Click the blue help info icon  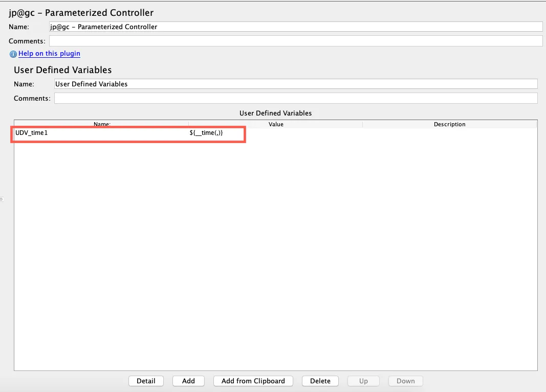click(x=13, y=54)
